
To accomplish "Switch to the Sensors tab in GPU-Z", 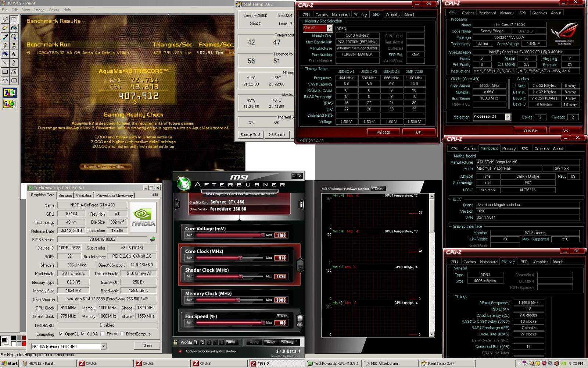I will click(x=65, y=195).
